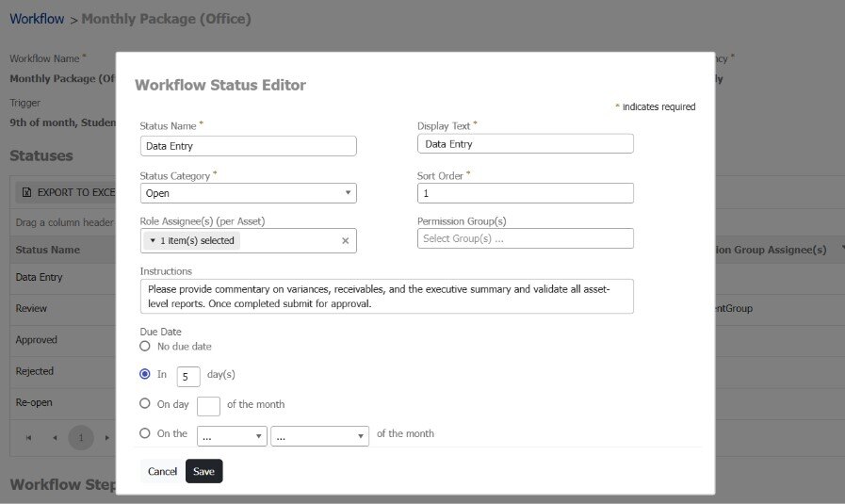Click Export to Excel button
The image size is (845, 504).
pyautogui.click(x=66, y=192)
